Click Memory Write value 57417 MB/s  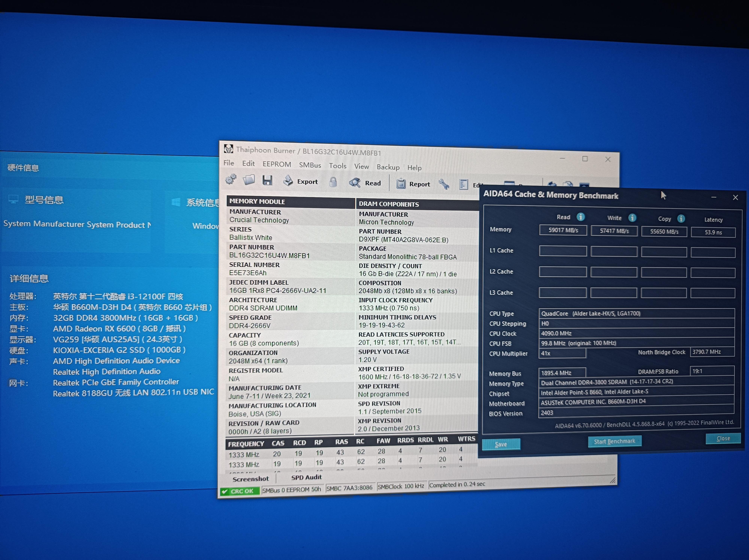tap(614, 231)
